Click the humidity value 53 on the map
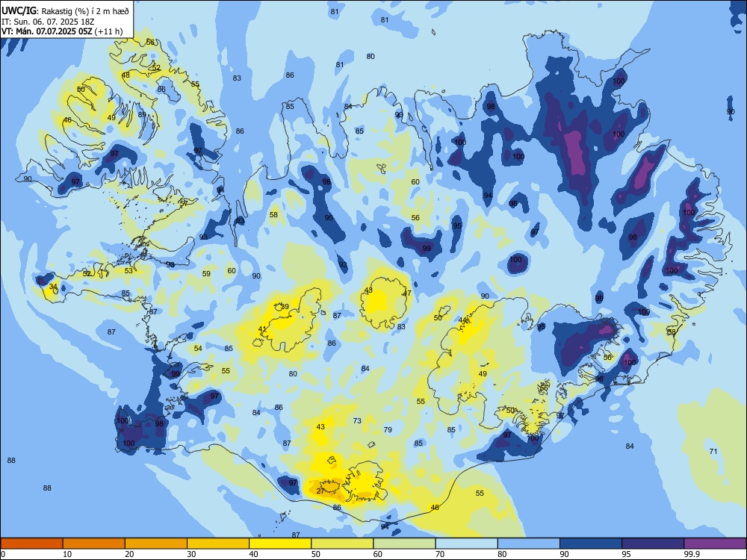Screen dimensions: 747x560 click(x=128, y=271)
